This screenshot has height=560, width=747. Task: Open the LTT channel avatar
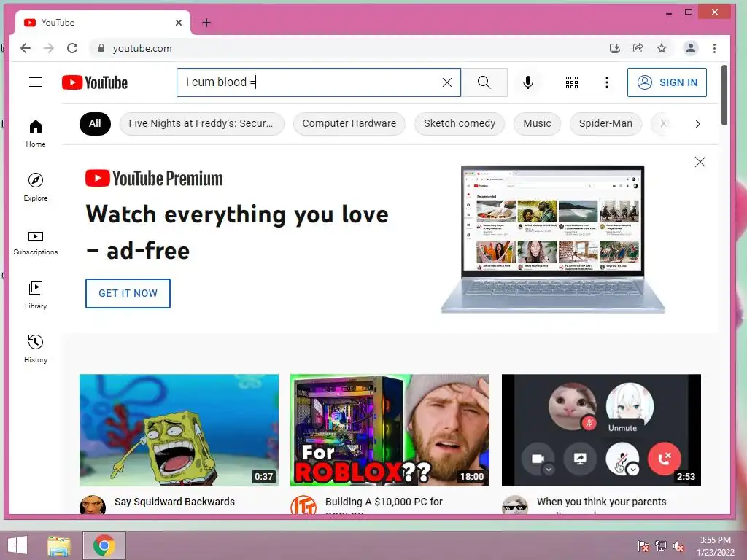pyautogui.click(x=303, y=505)
